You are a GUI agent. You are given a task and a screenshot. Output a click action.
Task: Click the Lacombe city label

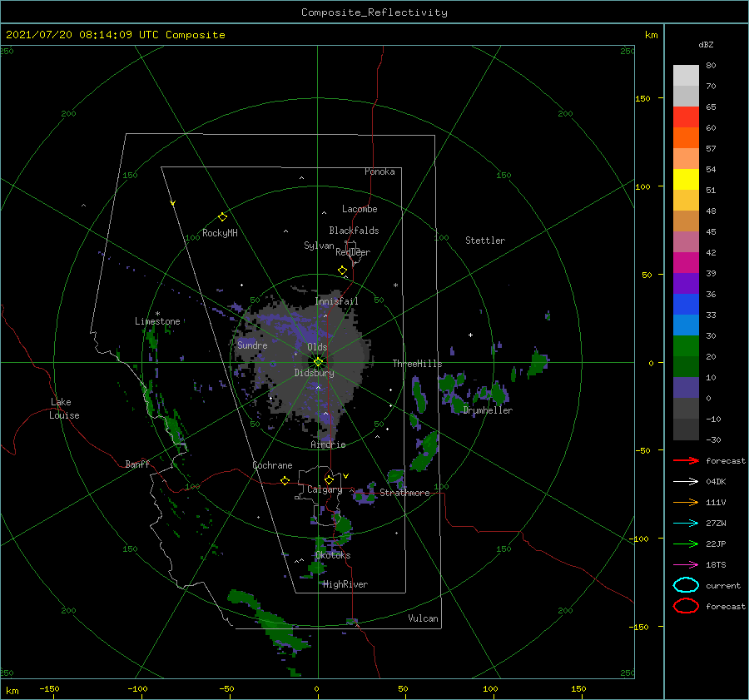[x=360, y=209]
